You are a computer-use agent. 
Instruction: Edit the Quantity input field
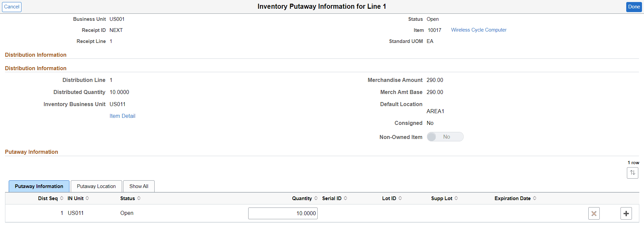pos(283,213)
